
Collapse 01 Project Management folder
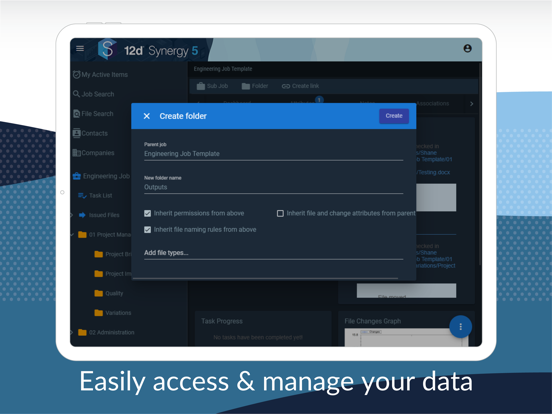[x=72, y=234]
